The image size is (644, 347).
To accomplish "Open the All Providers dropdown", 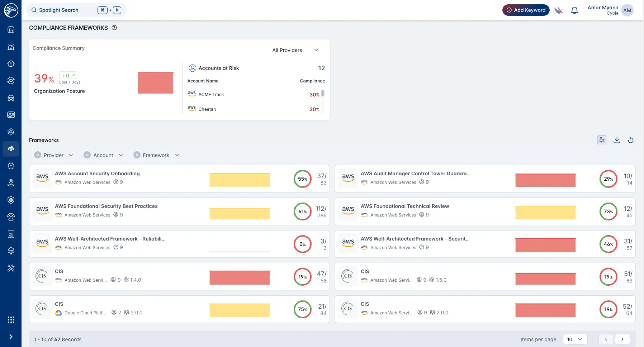I will tap(295, 50).
